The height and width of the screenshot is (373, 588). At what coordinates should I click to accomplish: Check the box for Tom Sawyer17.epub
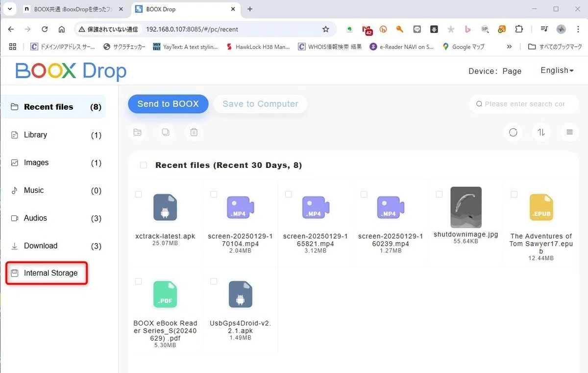[514, 194]
